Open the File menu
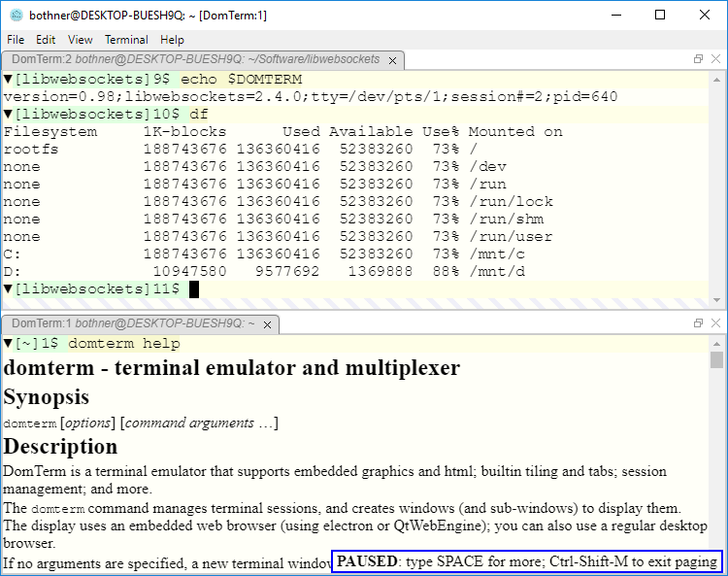 (16, 40)
